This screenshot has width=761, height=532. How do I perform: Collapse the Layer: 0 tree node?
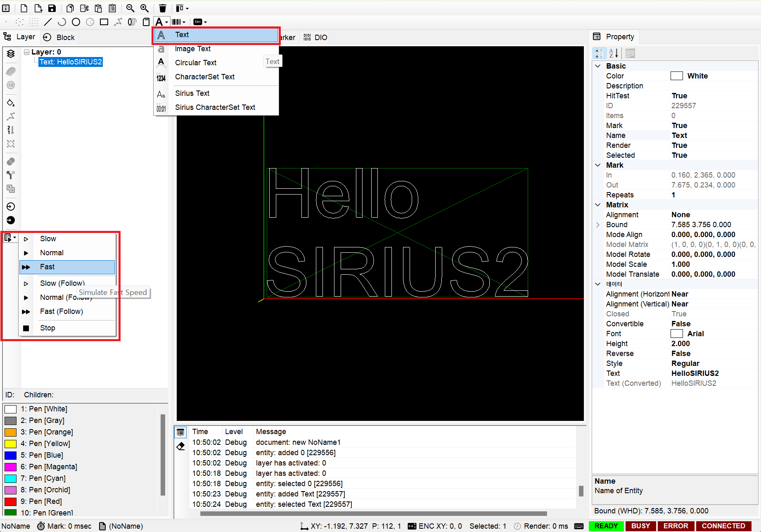pos(26,52)
